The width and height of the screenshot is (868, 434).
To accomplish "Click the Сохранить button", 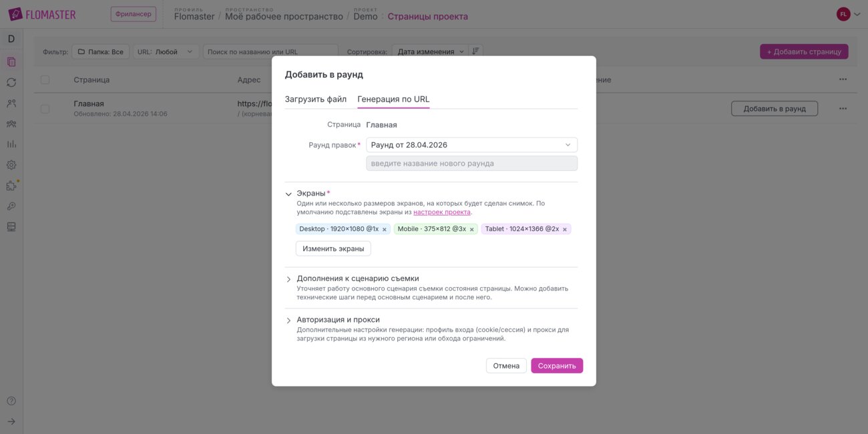I will (x=556, y=366).
